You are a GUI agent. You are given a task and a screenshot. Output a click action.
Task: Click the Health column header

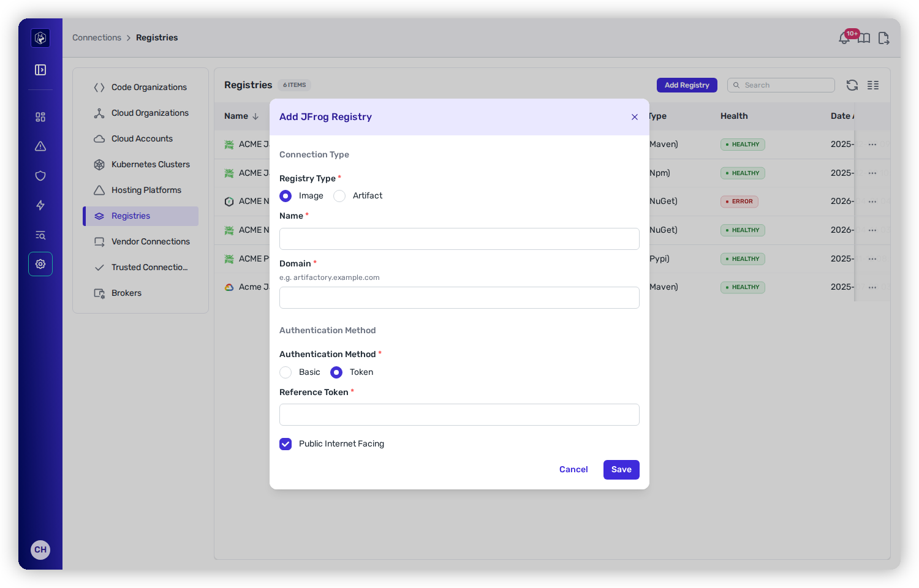tap(734, 116)
